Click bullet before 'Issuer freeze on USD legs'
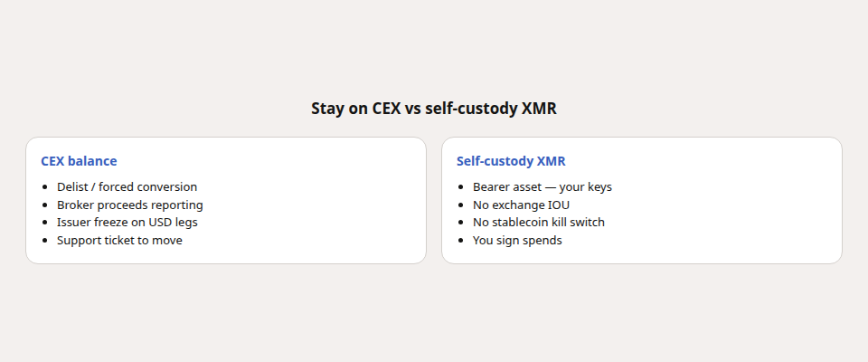 tap(45, 223)
